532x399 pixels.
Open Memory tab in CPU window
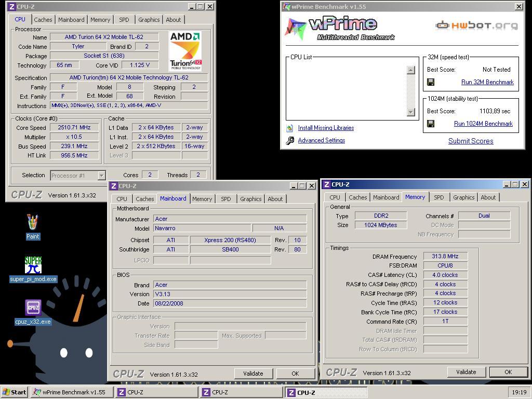click(100, 20)
